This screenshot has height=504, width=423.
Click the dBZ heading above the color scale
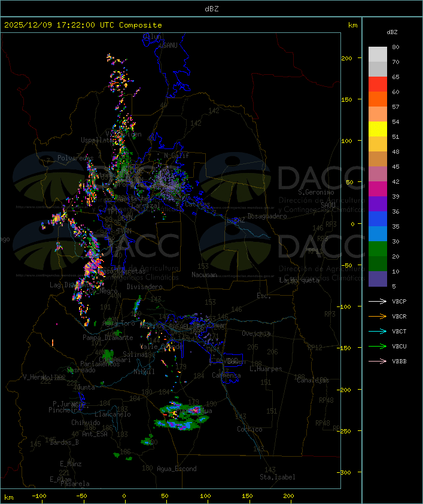(x=392, y=32)
